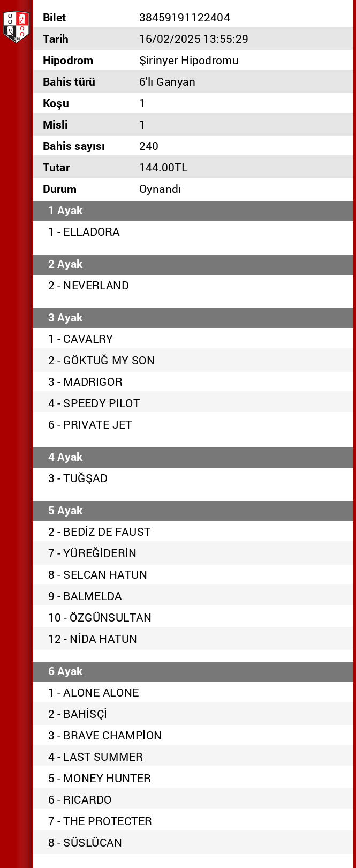Click the 1 Ayak section header

(193, 211)
